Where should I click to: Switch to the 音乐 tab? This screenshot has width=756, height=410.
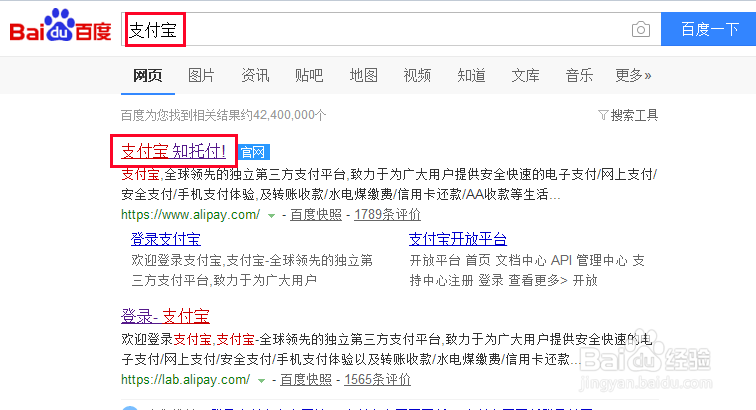click(579, 75)
